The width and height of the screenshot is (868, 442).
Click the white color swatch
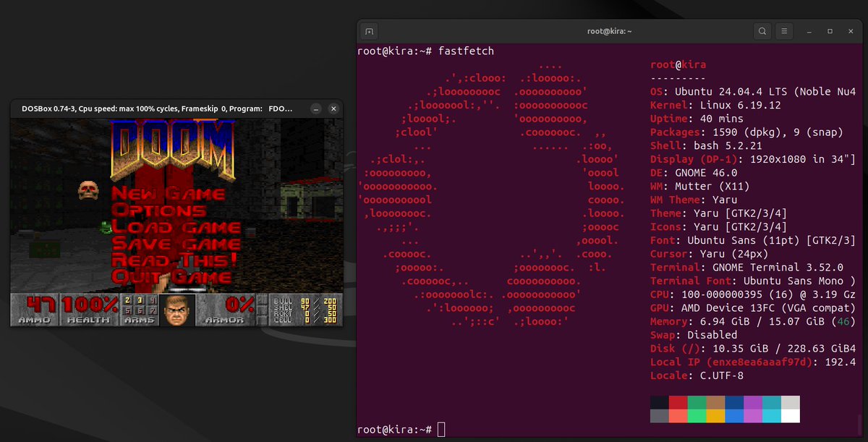coord(791,416)
